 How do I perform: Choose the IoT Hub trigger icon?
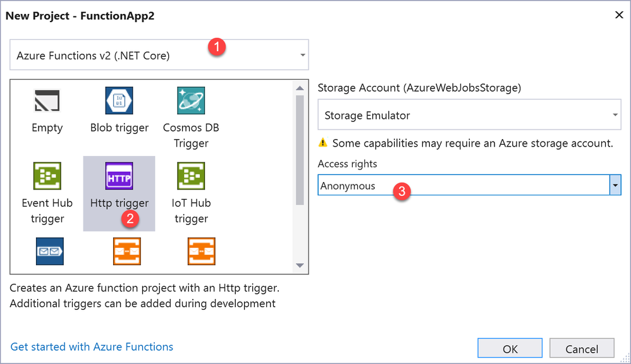(191, 176)
